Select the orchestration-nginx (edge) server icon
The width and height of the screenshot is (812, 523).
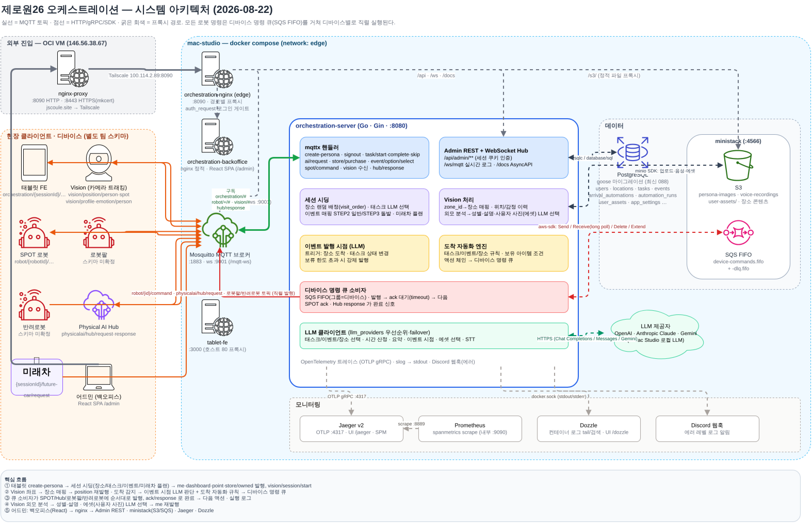click(217, 70)
